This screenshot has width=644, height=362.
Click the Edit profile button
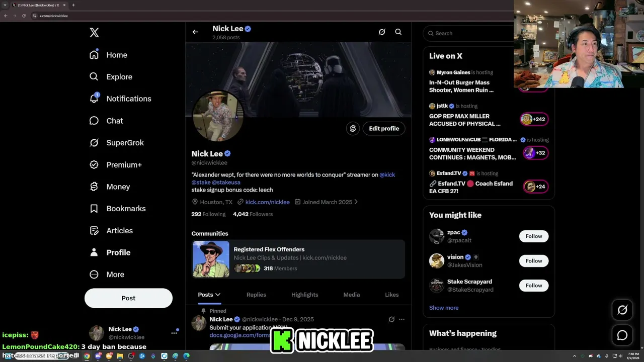click(384, 129)
